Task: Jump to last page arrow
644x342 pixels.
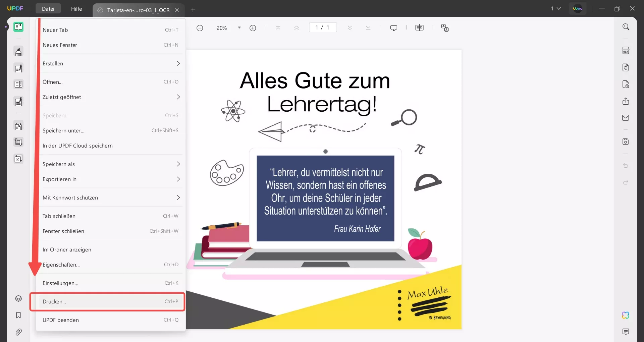Action: coord(368,28)
